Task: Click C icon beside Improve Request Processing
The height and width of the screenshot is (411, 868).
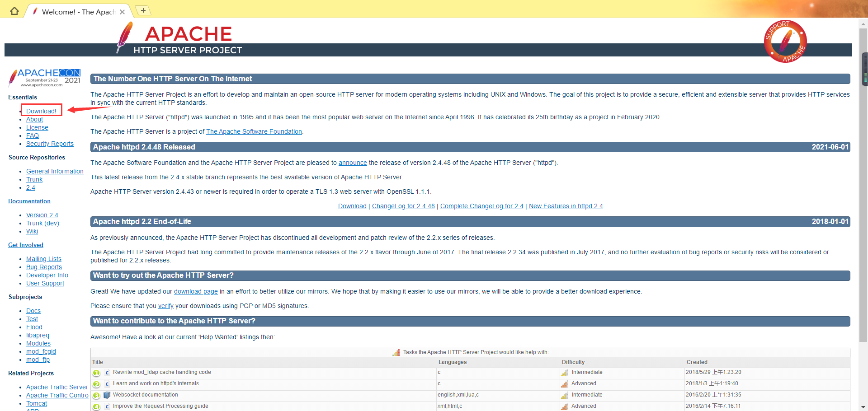Action: click(107, 406)
